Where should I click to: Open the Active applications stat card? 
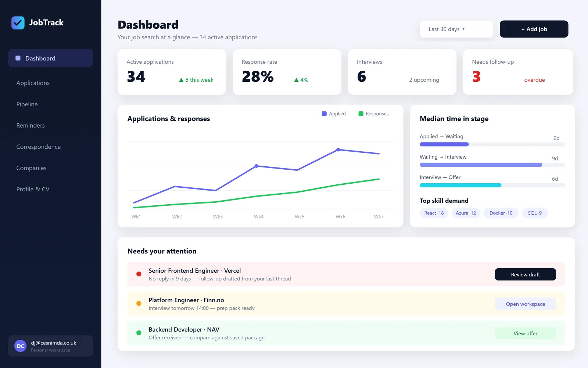(172, 72)
